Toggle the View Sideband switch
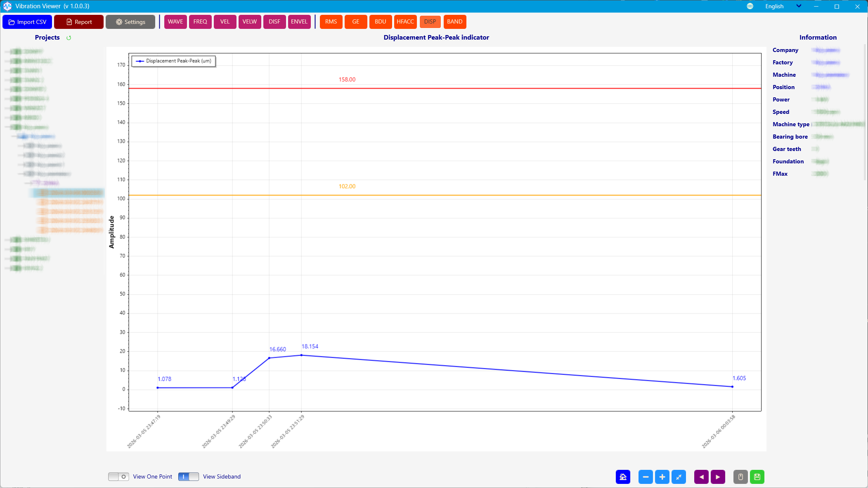Screen dimensions: 868x488 [x=188, y=476]
